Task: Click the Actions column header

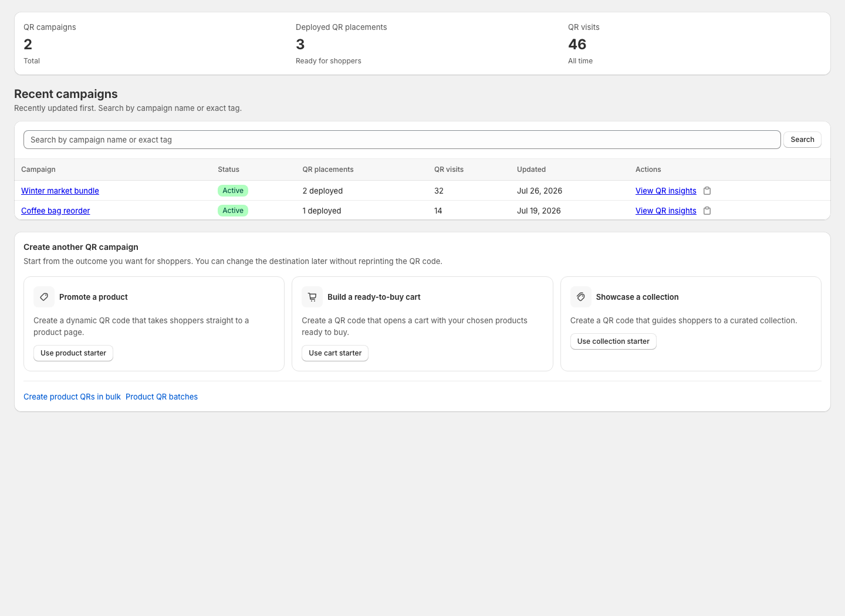Action: pyautogui.click(x=648, y=170)
